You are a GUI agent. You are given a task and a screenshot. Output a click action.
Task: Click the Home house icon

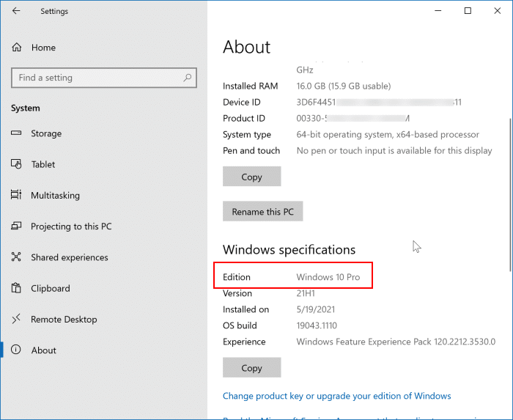[16, 48]
